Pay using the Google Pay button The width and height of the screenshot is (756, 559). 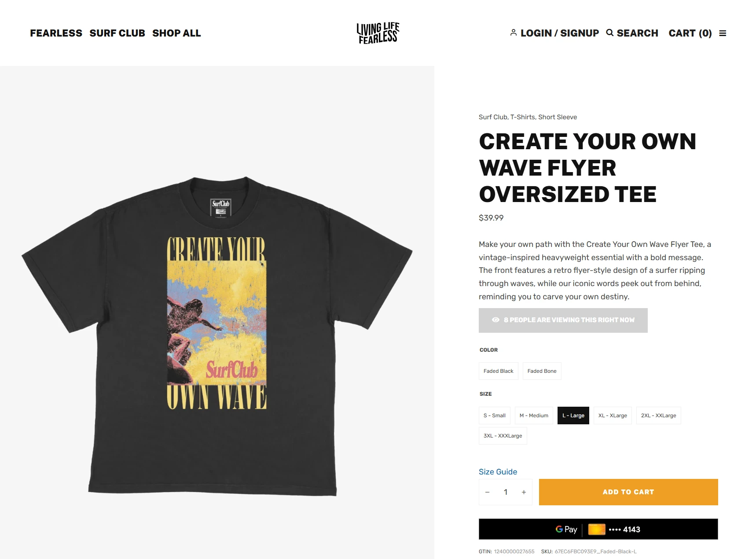point(598,529)
